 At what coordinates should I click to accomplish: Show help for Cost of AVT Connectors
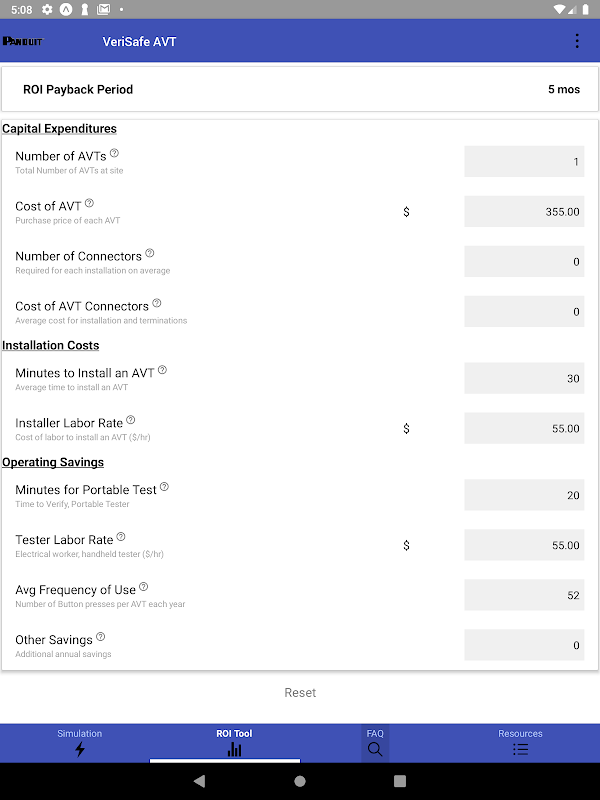coord(156,303)
